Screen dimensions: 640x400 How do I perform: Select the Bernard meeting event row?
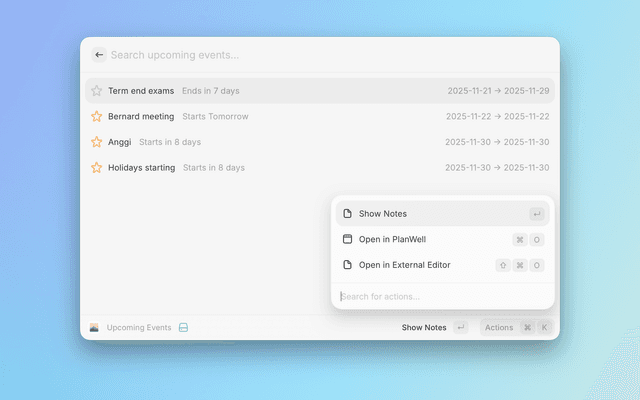click(x=300, y=116)
